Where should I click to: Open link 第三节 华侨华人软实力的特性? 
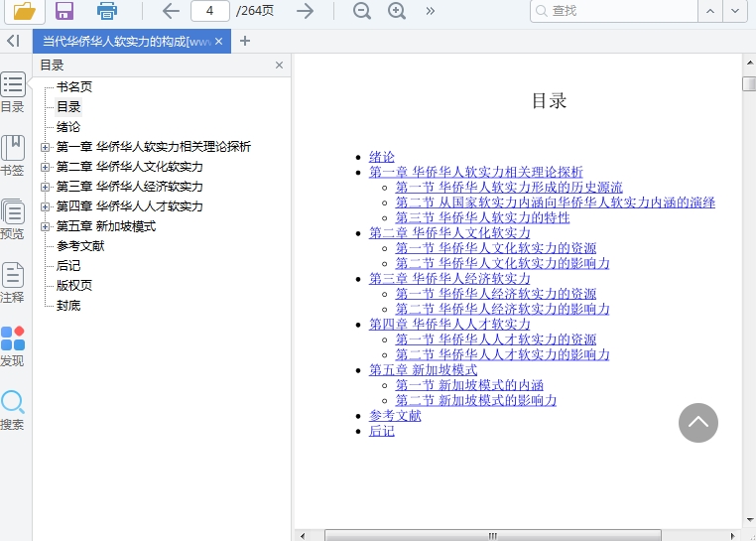pyautogui.click(x=482, y=217)
